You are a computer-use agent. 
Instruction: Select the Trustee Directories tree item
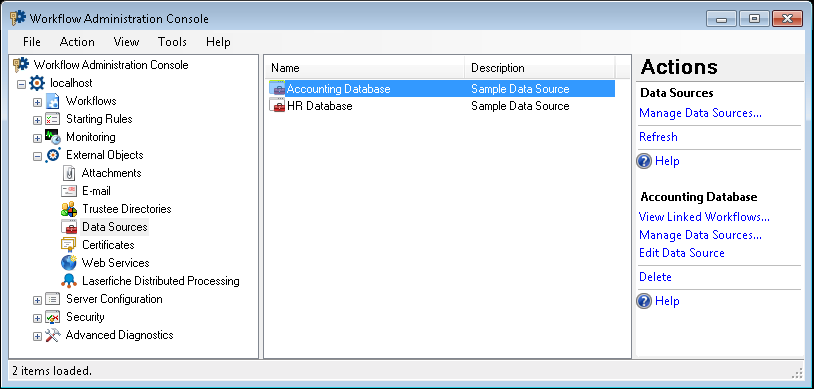coord(127,209)
